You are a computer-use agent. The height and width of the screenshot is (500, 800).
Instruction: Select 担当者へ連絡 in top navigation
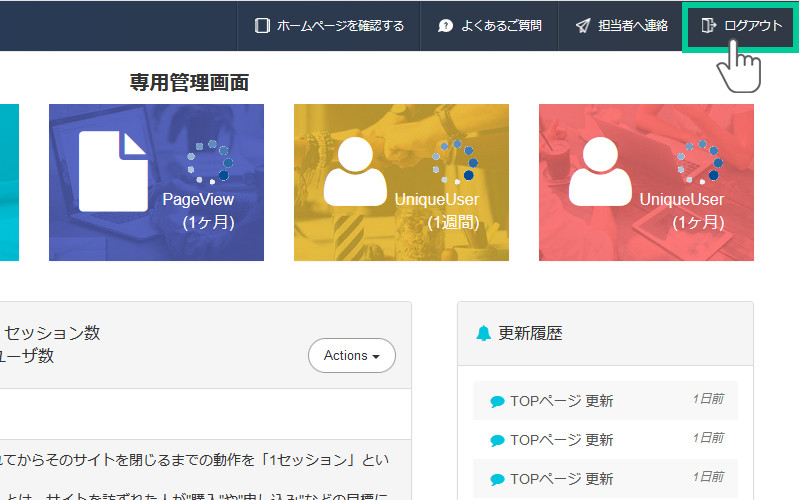(x=632, y=25)
